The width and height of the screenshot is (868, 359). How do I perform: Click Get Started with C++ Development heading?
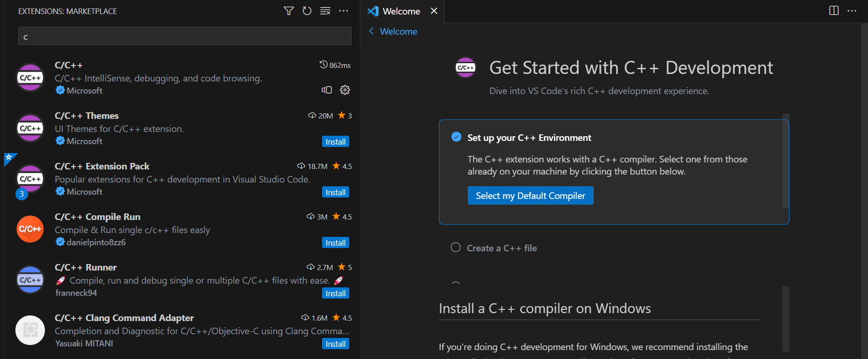pos(631,68)
